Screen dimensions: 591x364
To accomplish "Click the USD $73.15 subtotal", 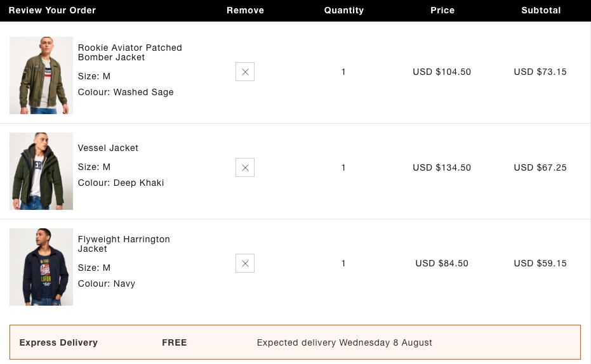I will click(540, 72).
